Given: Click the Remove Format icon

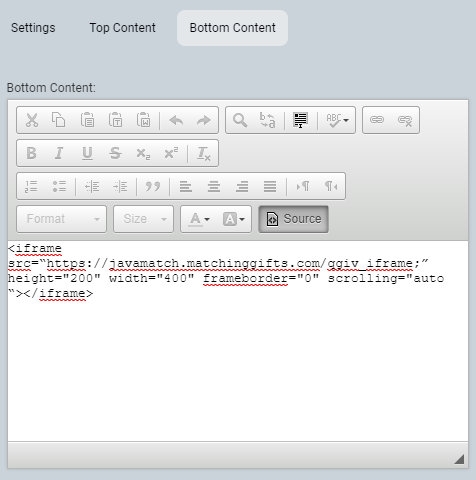Looking at the screenshot, I should point(204,154).
